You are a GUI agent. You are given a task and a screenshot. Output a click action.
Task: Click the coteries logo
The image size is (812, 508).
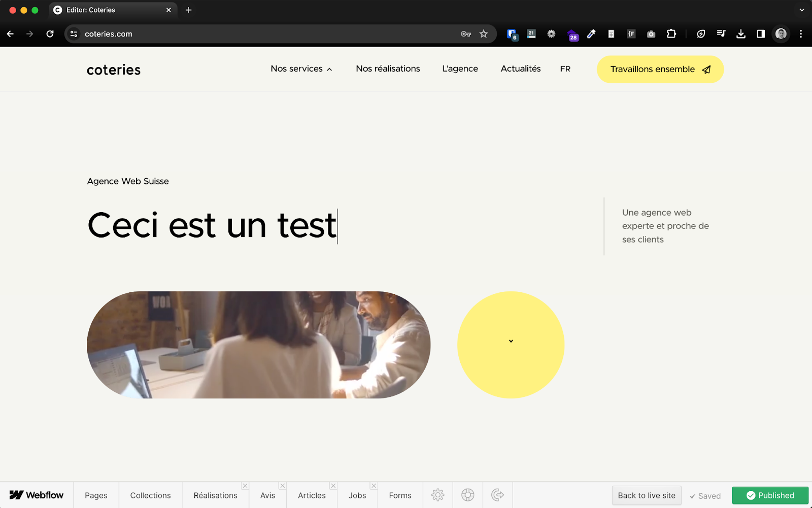click(114, 70)
